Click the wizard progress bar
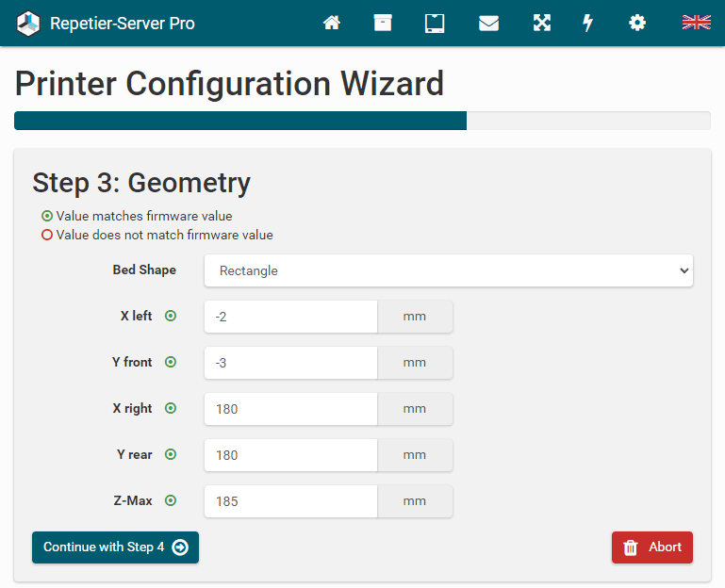This screenshot has height=588, width=725. (362, 121)
